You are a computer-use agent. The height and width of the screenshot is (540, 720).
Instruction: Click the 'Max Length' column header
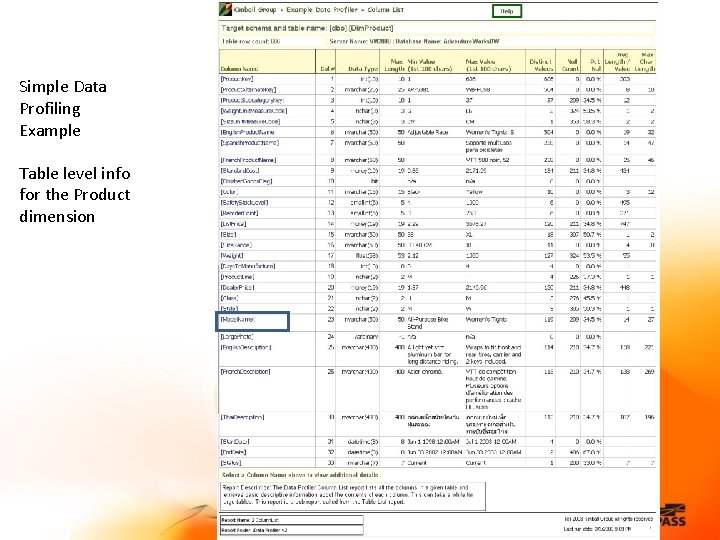pyautogui.click(x=394, y=65)
